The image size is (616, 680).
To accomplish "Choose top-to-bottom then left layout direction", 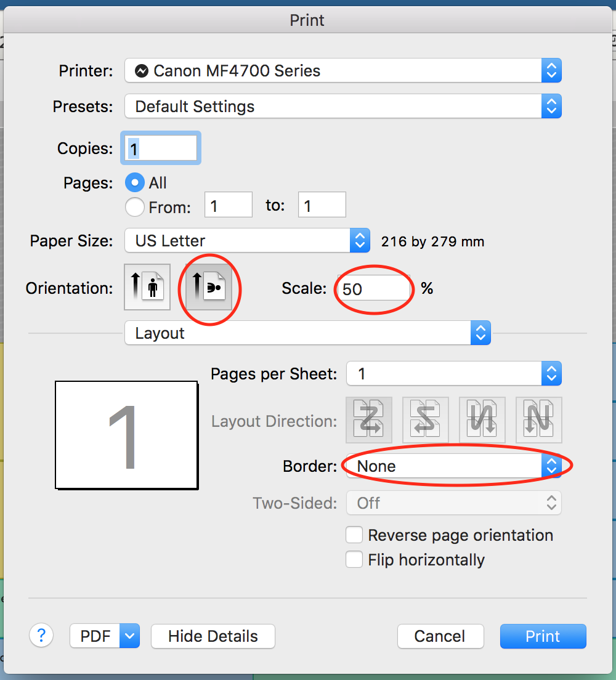I will click(x=539, y=420).
